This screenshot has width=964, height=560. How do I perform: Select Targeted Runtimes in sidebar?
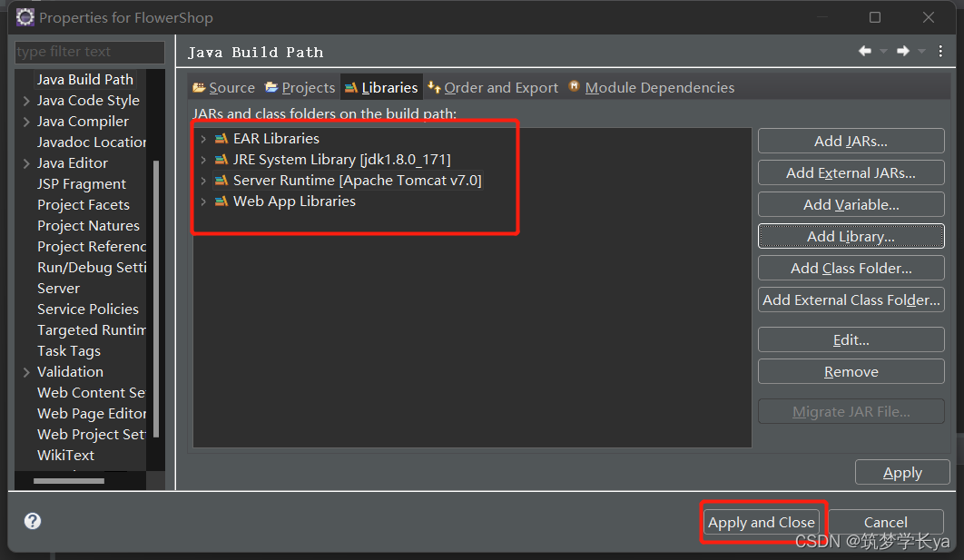coord(91,330)
